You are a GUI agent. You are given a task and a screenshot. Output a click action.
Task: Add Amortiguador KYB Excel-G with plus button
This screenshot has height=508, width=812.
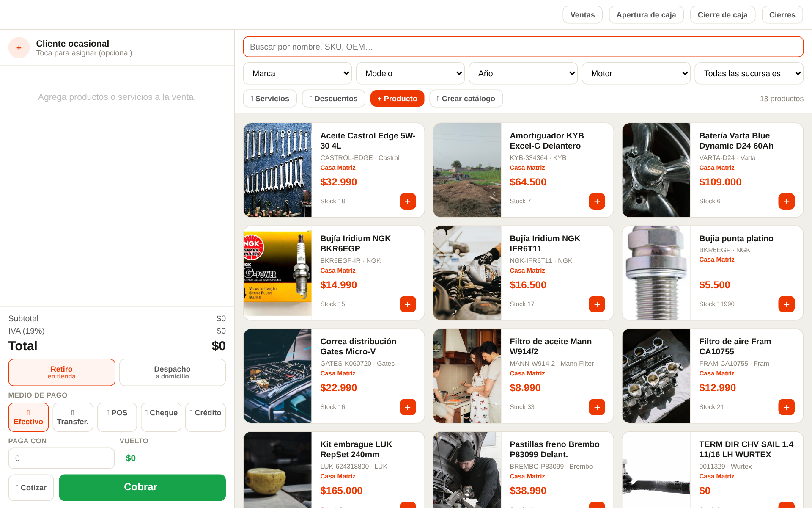(597, 202)
